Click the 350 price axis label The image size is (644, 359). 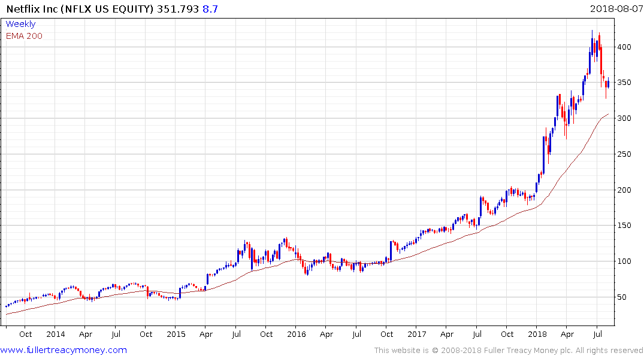tap(624, 83)
